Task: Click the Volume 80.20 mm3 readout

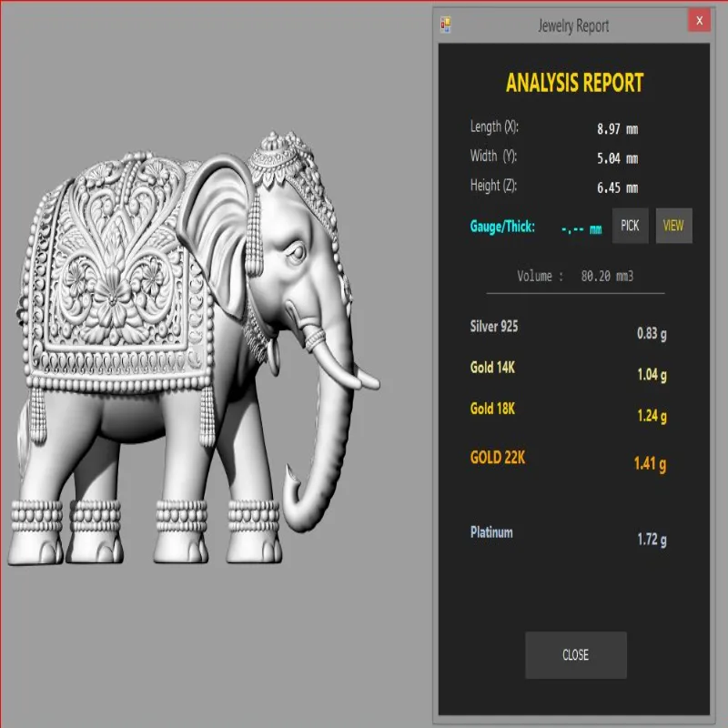Action: point(575,277)
